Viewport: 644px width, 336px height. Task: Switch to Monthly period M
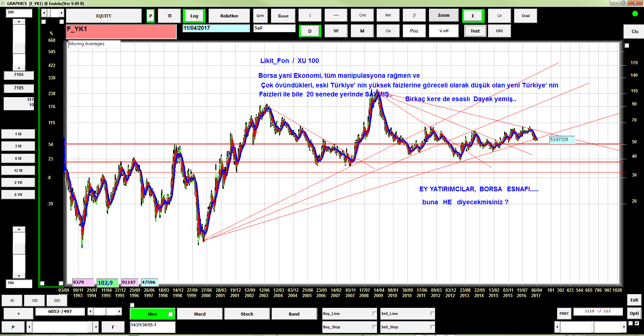(362, 31)
